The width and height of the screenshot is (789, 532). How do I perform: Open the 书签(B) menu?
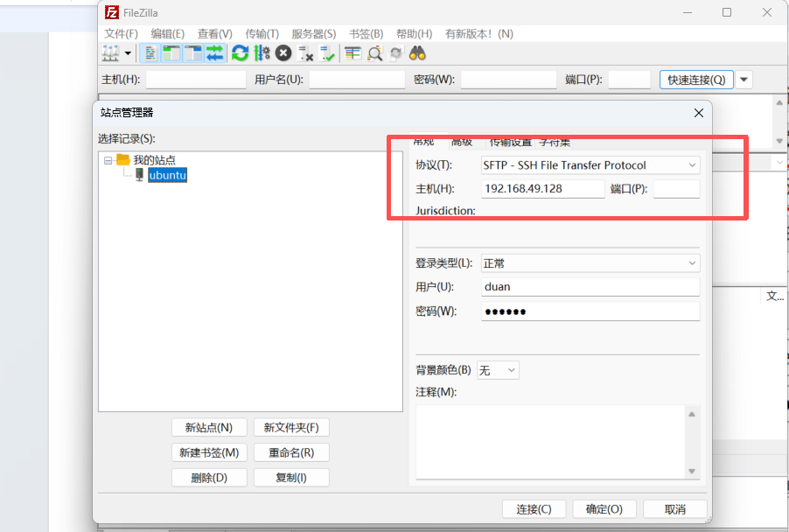click(366, 34)
